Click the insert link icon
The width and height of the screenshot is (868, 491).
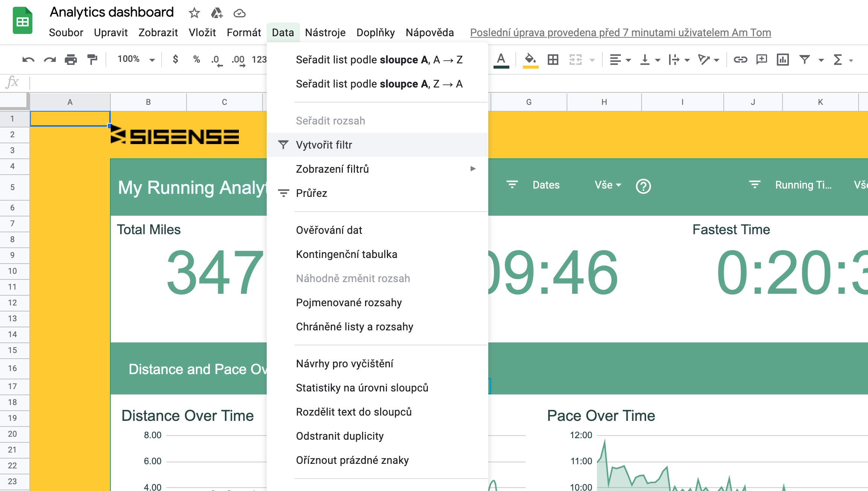(740, 60)
